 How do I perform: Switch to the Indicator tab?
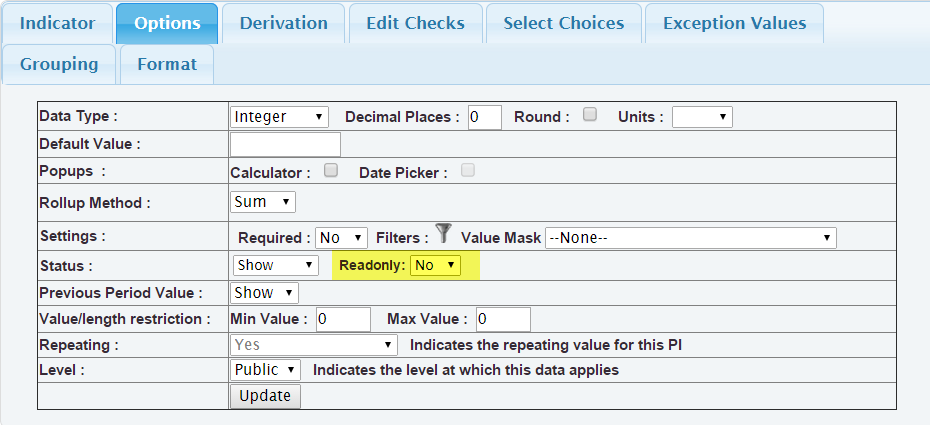point(58,23)
